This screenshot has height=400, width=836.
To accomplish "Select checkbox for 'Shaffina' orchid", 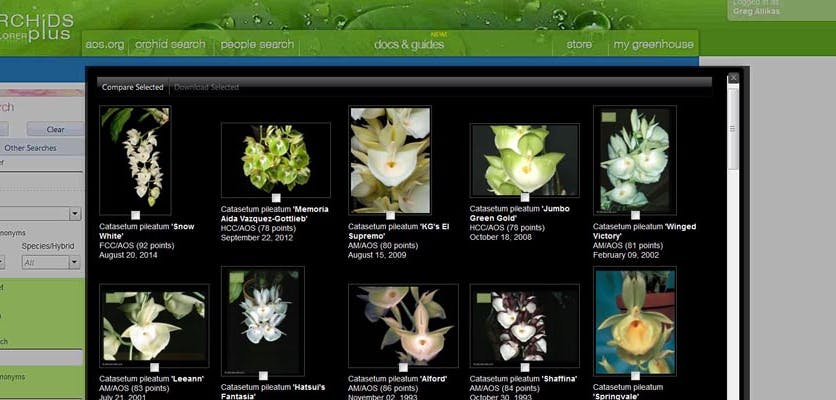I will (x=525, y=367).
